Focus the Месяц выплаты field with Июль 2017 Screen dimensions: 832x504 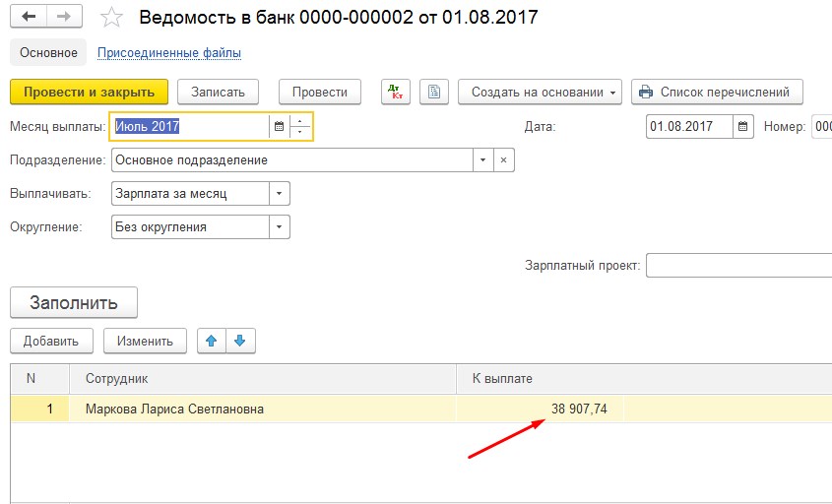pos(191,126)
